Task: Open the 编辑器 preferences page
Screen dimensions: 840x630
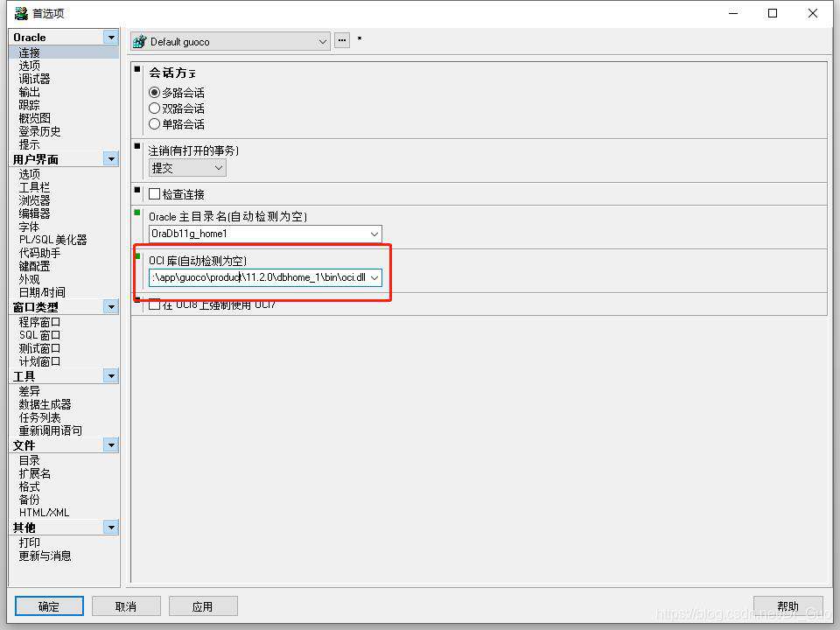Action: click(x=34, y=213)
